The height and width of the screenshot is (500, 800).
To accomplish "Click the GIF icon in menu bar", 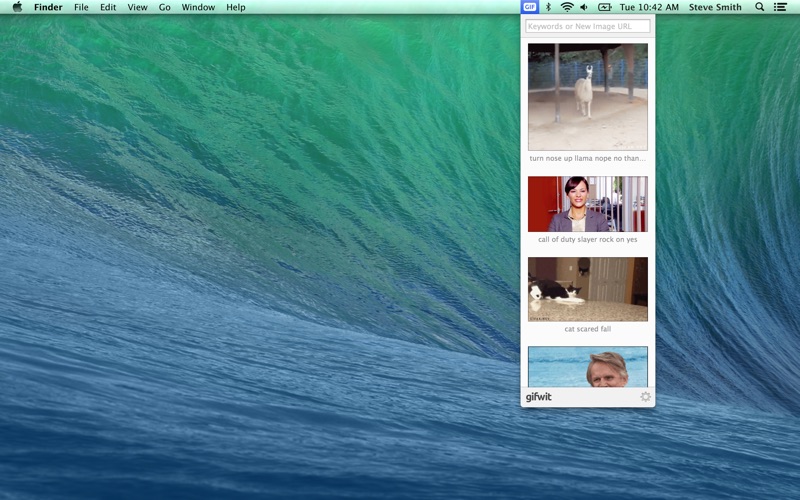I will click(529, 7).
